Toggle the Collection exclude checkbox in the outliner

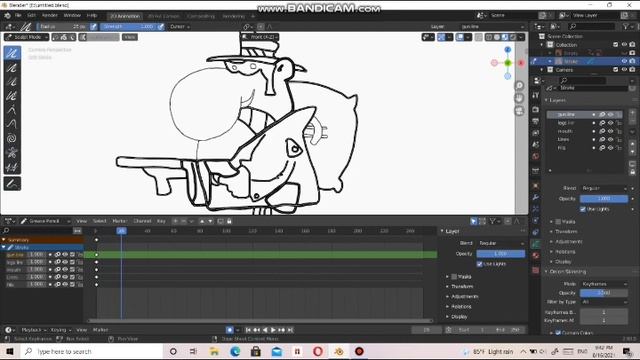[616, 44]
